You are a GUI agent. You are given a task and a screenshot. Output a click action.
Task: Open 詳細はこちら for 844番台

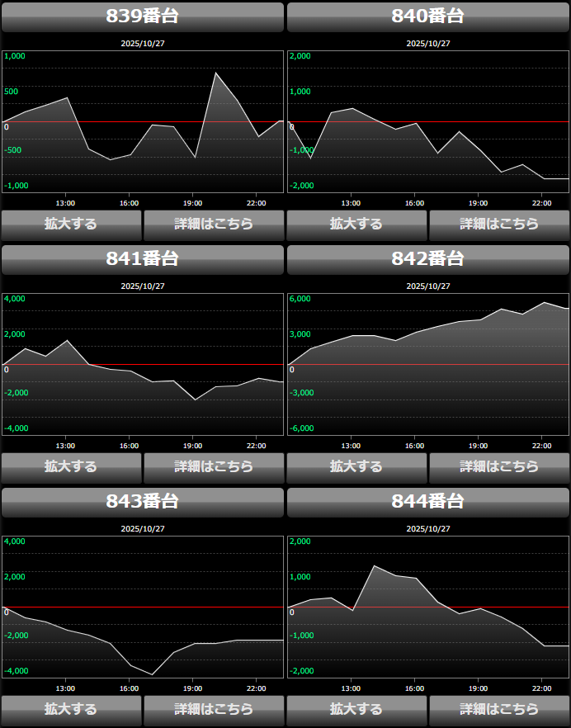(498, 710)
